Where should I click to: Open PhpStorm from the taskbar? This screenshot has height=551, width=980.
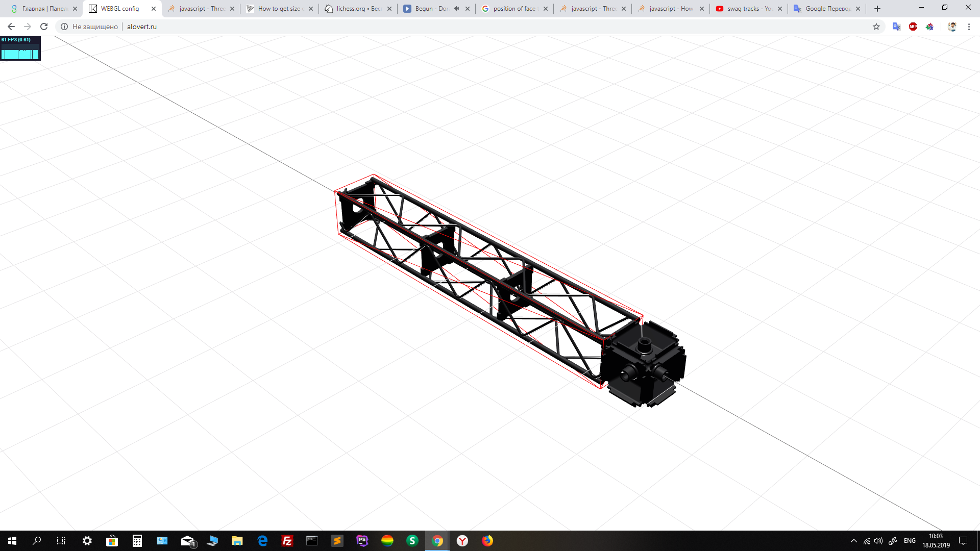362,541
